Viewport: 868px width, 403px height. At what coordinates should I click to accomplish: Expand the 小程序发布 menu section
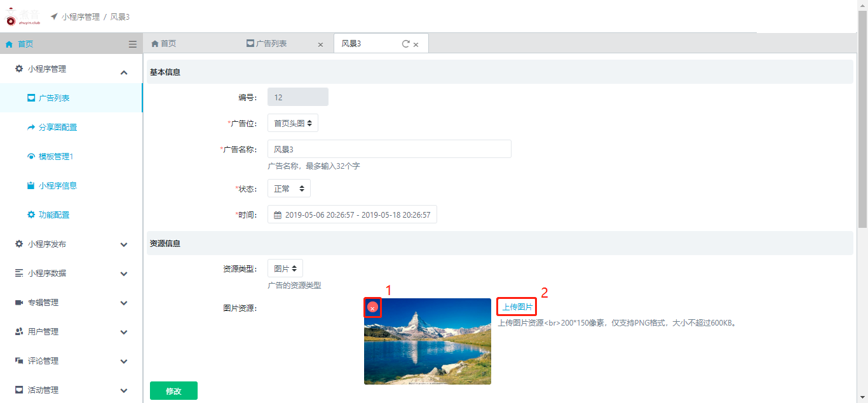click(124, 245)
